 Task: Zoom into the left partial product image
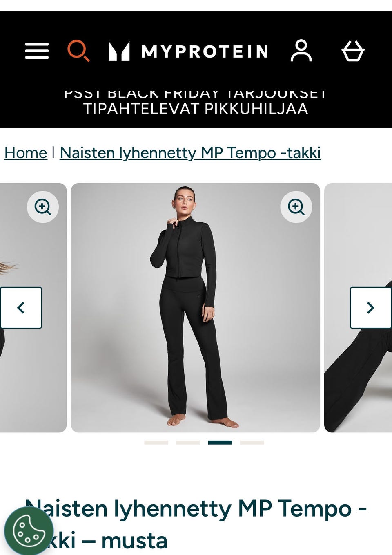pyautogui.click(x=43, y=207)
